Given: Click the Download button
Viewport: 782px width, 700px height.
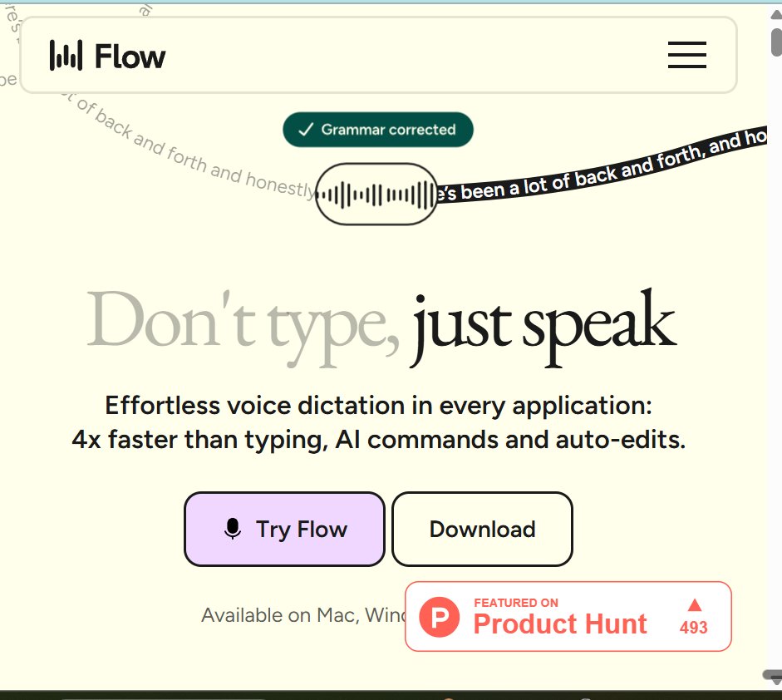Looking at the screenshot, I should pos(482,529).
